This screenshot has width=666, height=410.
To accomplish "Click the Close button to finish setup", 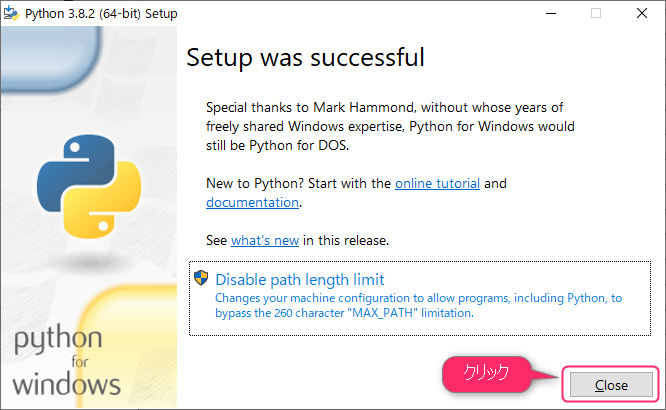I will (x=611, y=385).
